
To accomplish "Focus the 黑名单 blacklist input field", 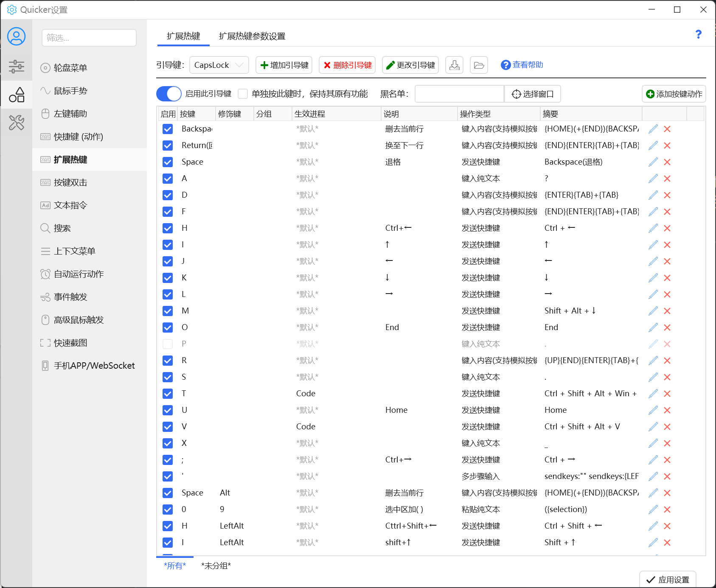I will (x=460, y=94).
